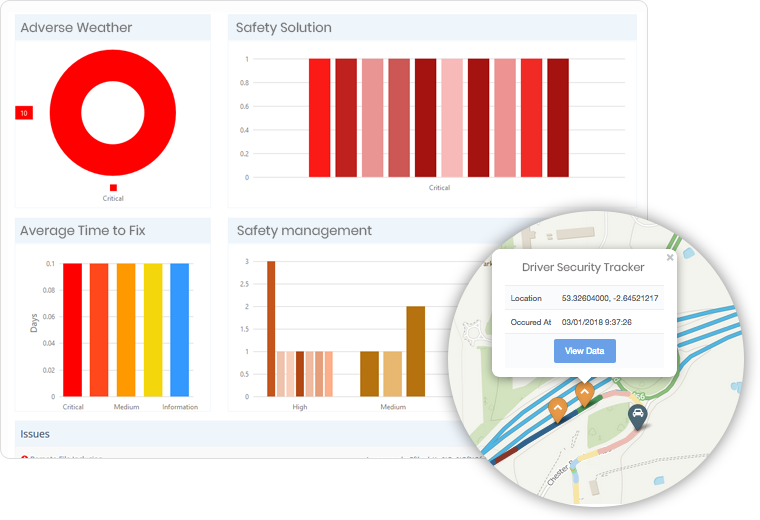Select the dark car marker on the map

click(638, 417)
